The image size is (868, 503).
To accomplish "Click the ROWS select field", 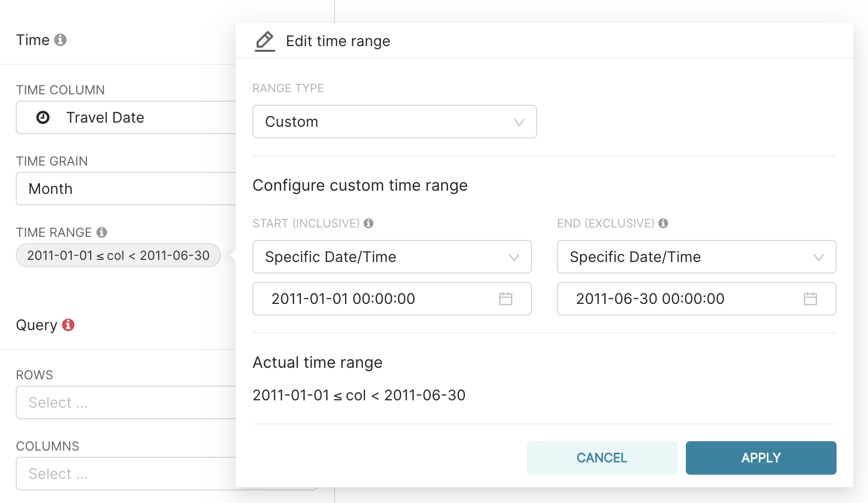I will click(126, 402).
